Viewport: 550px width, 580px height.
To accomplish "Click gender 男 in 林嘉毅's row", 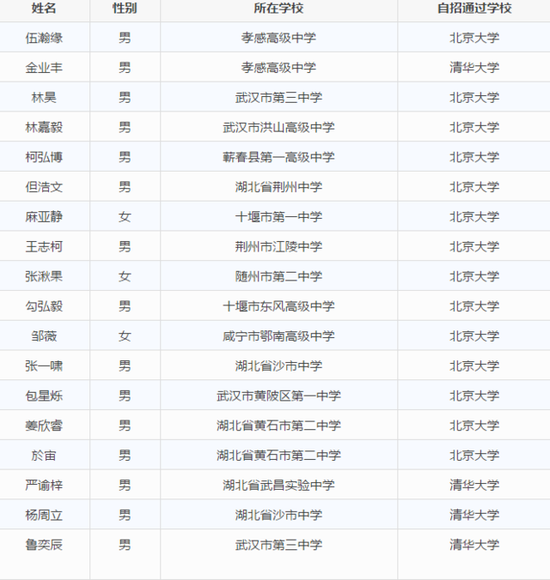I will [x=125, y=127].
